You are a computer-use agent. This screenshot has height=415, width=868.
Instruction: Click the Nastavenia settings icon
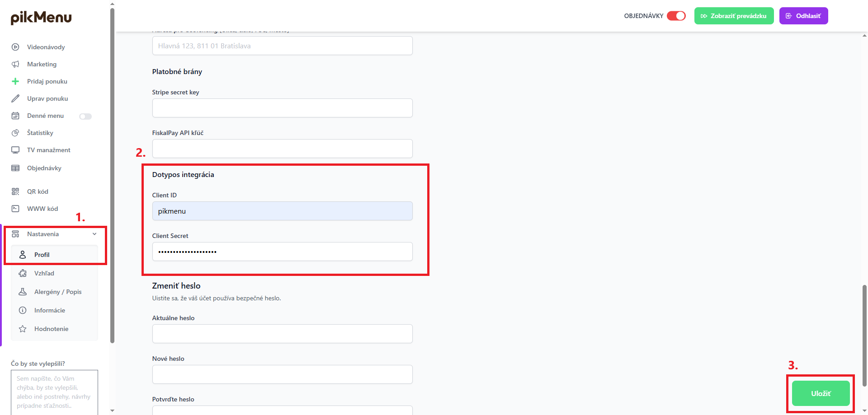point(15,234)
